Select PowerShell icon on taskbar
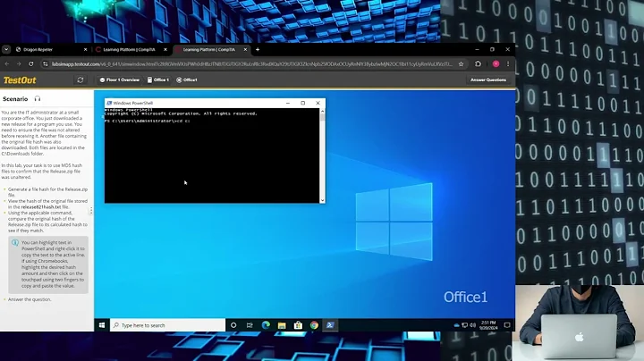 pyautogui.click(x=330, y=325)
